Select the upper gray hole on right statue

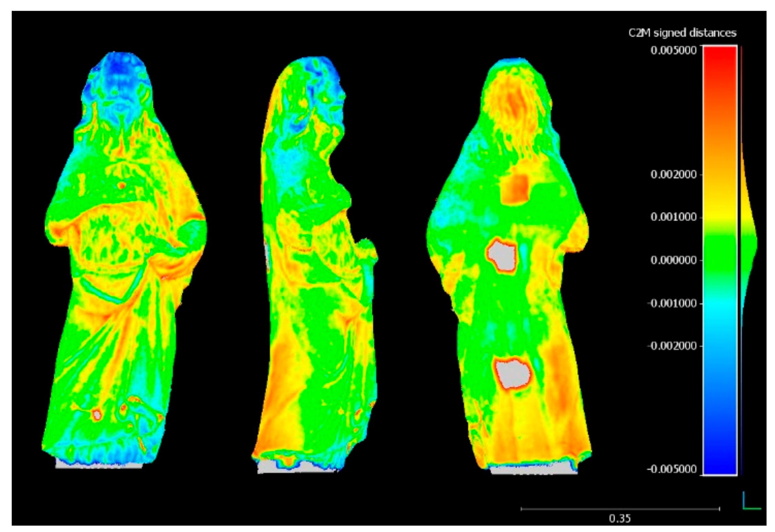point(502,256)
